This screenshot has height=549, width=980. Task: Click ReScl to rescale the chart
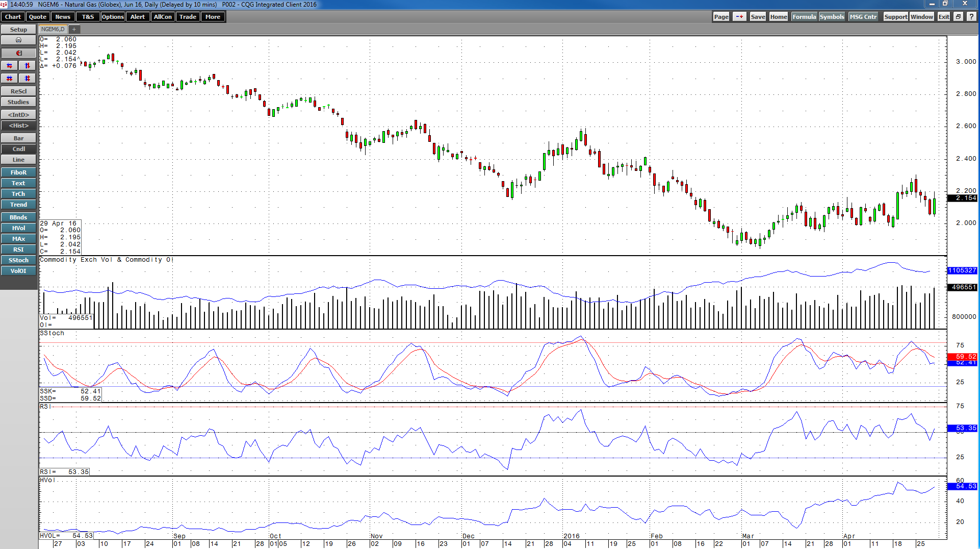(x=18, y=91)
